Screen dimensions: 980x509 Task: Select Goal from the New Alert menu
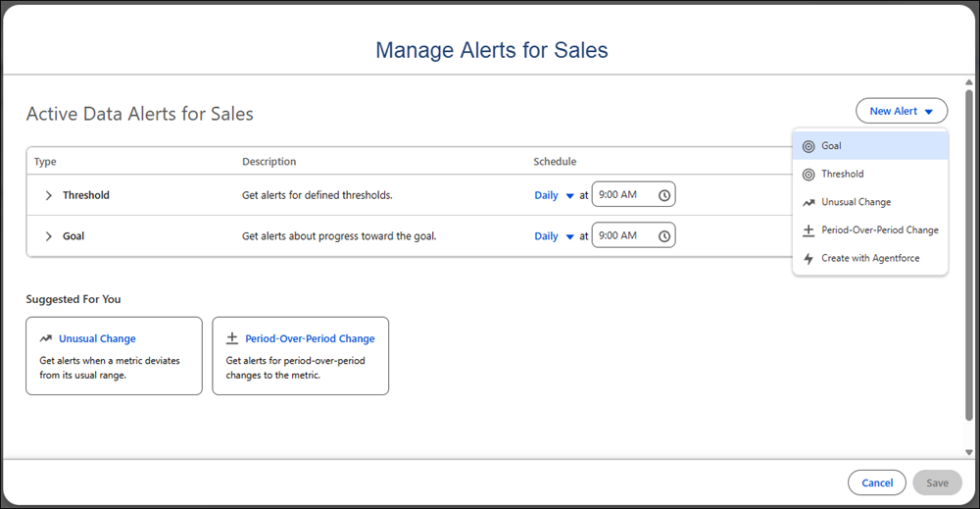[x=870, y=146]
